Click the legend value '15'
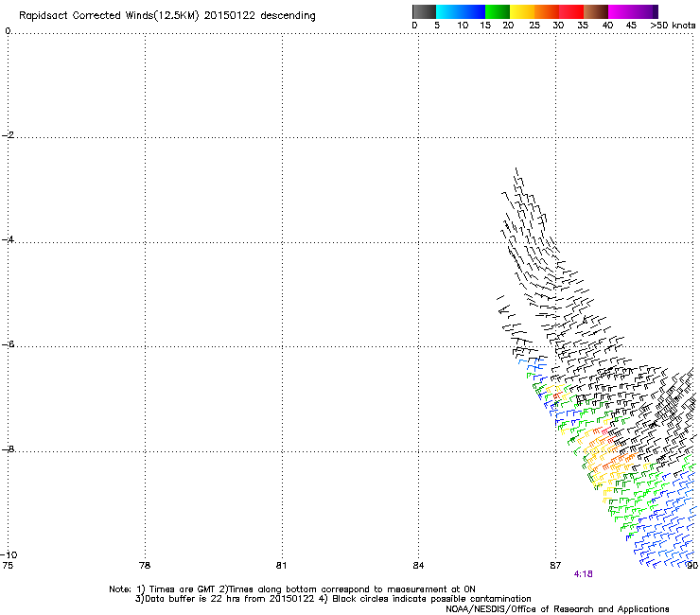 [485, 26]
